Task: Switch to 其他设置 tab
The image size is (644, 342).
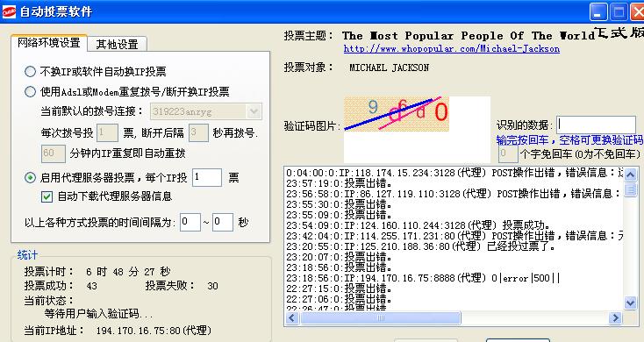Action: tap(117, 45)
